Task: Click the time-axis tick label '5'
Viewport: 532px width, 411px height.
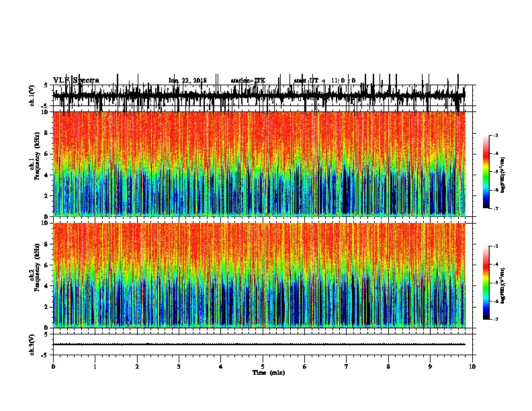Action: (x=263, y=367)
